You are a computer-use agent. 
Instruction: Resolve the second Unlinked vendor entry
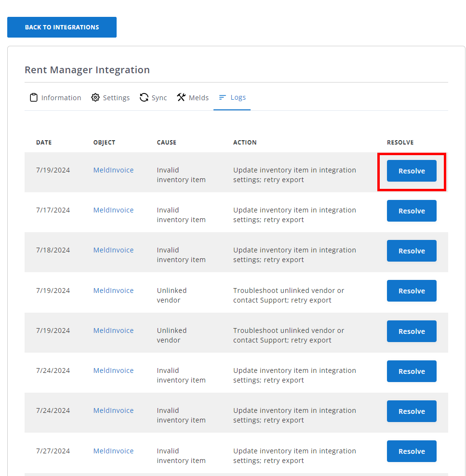tap(412, 331)
